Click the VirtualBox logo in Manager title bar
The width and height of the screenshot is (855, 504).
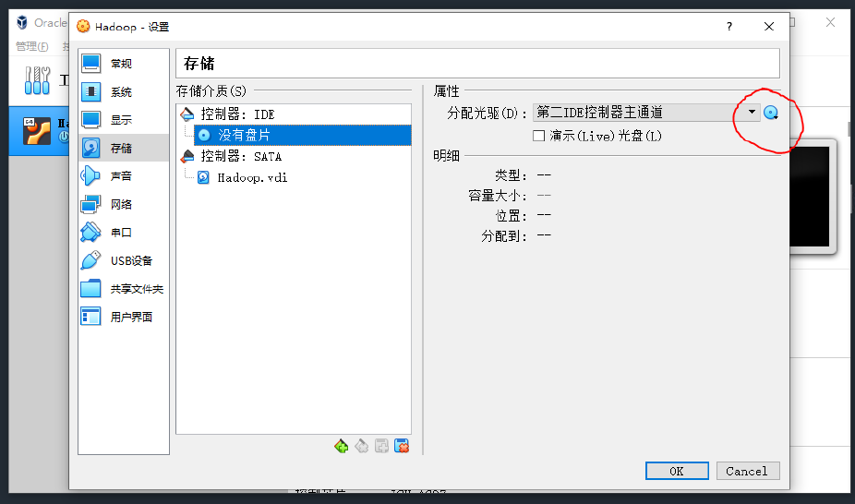click(22, 22)
